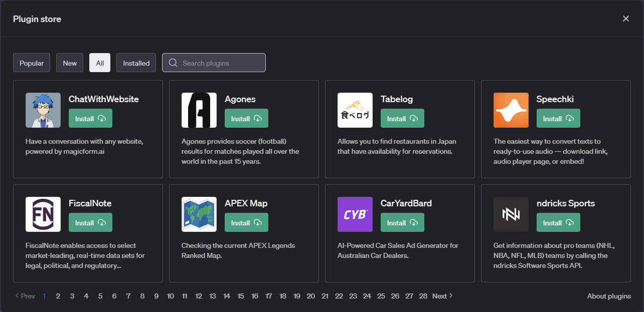The image size is (644, 312).
Task: Go to page 8
Action: [x=142, y=296]
